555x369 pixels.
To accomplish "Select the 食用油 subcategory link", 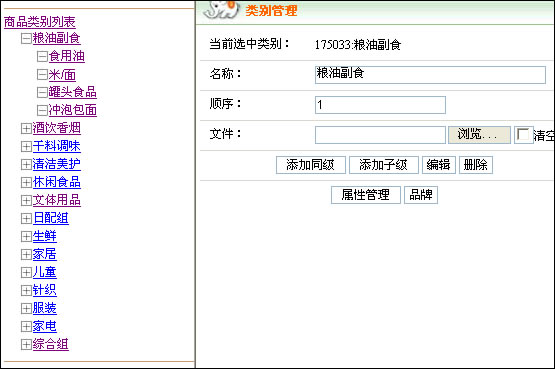I will (67, 56).
